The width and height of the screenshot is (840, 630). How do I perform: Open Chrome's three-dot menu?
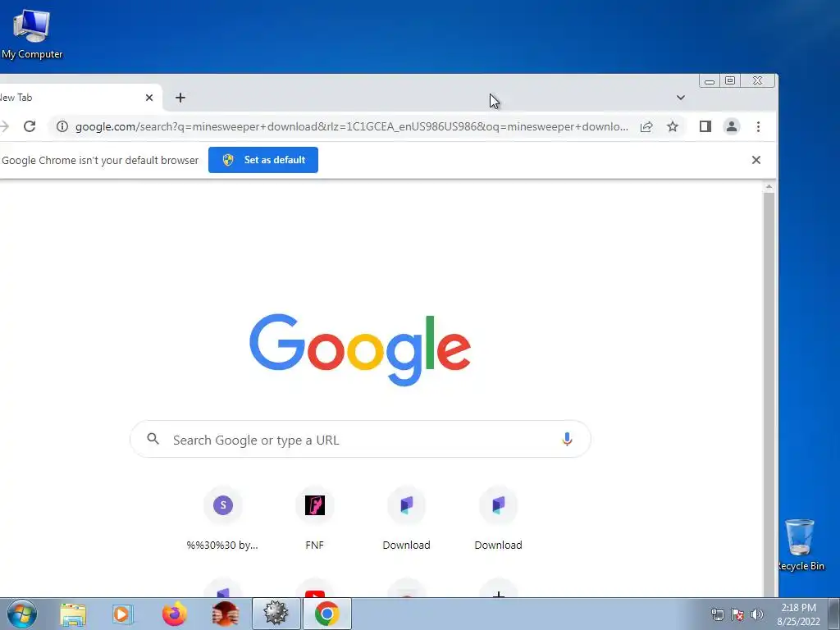(758, 126)
